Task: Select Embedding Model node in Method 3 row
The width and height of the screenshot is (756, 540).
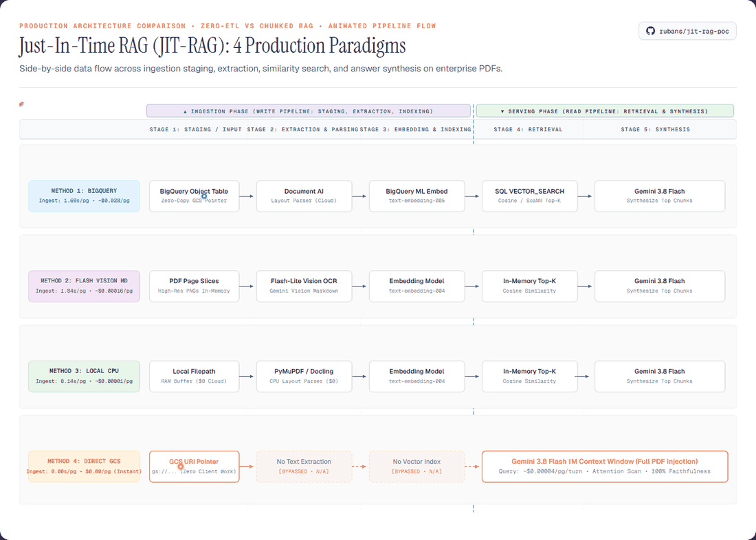Action: tap(417, 376)
